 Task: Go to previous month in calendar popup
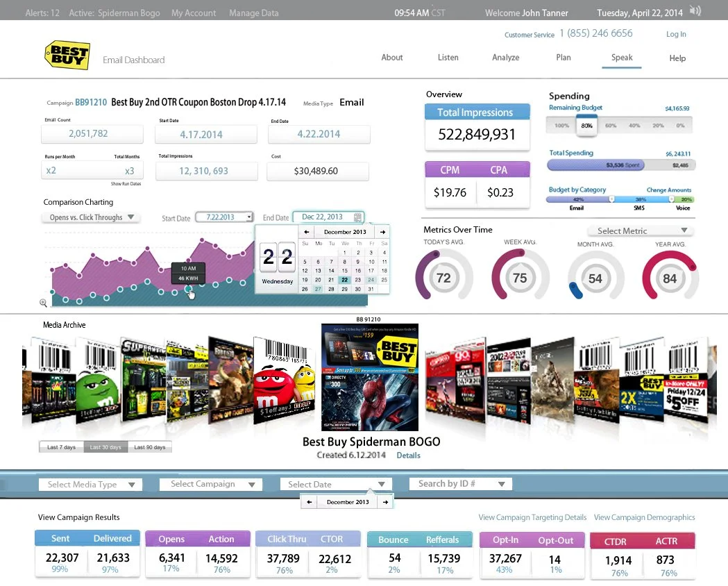click(307, 232)
